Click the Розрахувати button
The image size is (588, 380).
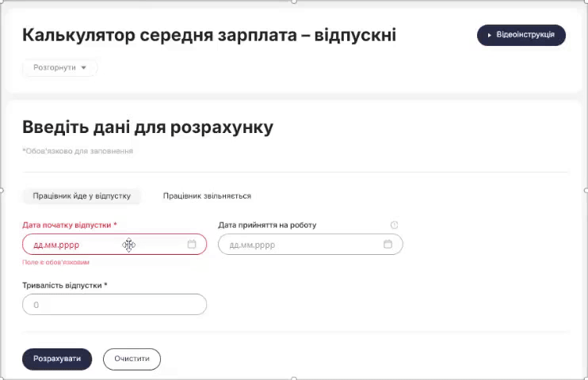click(57, 359)
